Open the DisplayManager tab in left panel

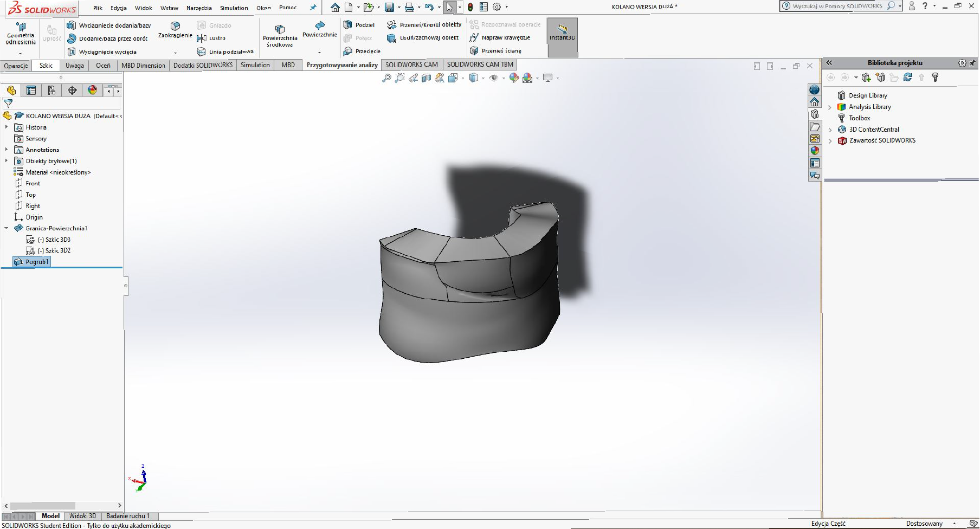93,91
